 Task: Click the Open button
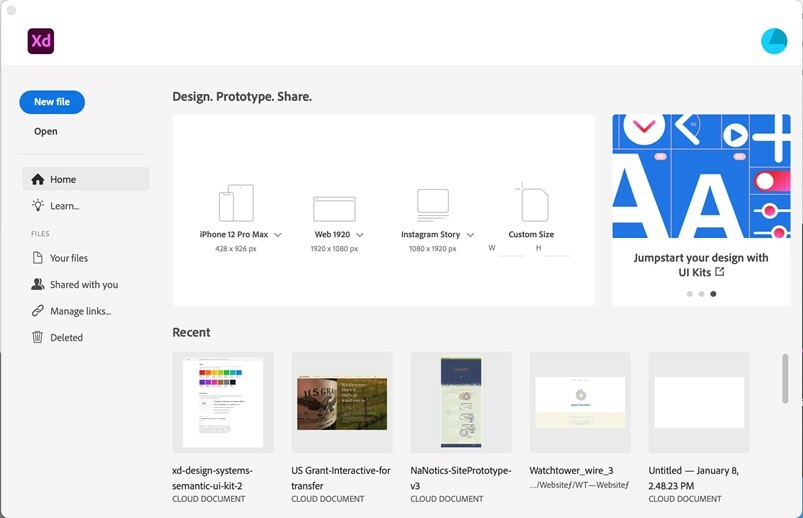point(46,131)
